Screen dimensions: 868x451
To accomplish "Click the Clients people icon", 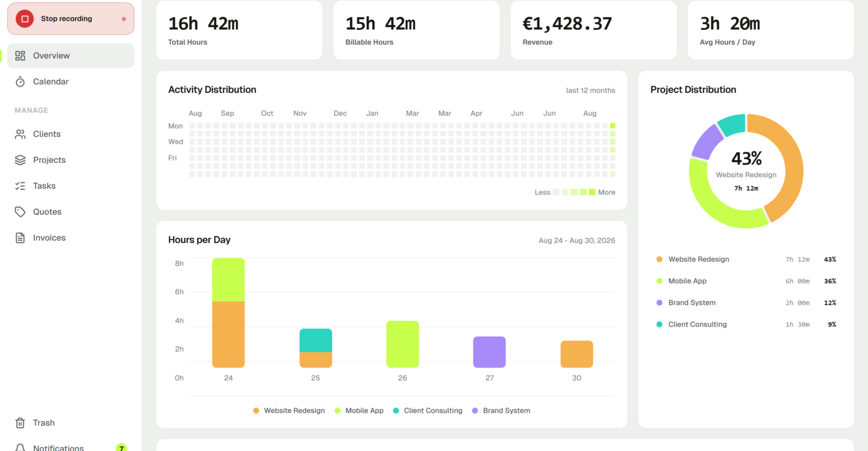I will tap(20, 134).
